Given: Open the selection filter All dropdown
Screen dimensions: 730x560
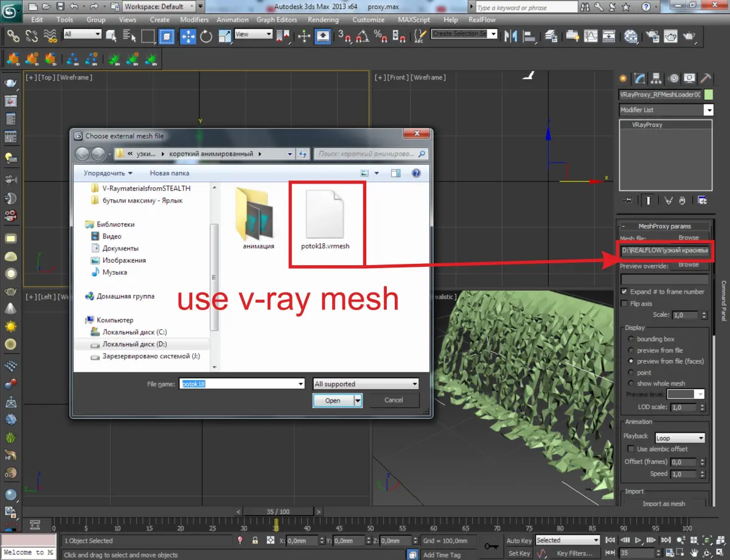Looking at the screenshot, I should 82,34.
